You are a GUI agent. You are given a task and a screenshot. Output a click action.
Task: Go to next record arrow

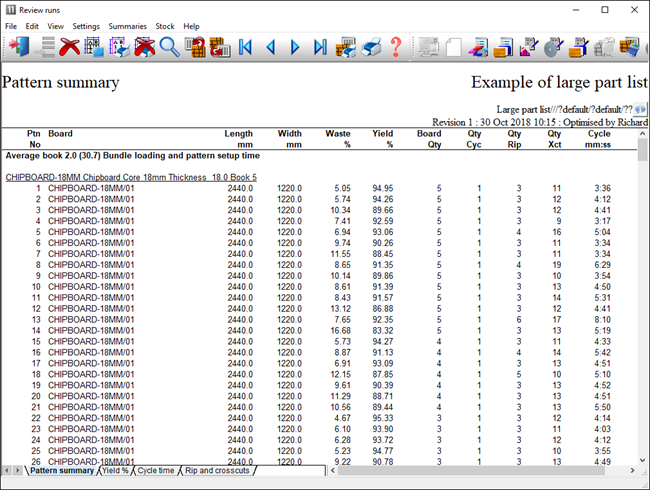(296, 47)
